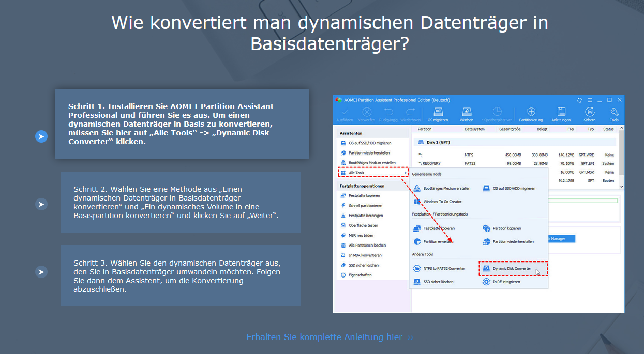
Task: Open Windows To Go Creator
Action: pyautogui.click(x=438, y=202)
